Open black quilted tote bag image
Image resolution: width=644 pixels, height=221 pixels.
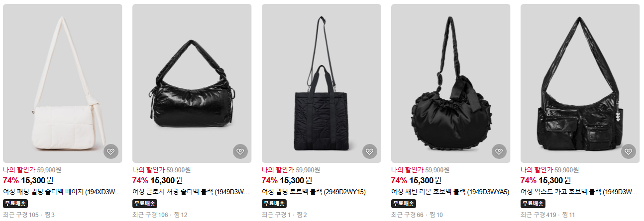click(x=322, y=83)
